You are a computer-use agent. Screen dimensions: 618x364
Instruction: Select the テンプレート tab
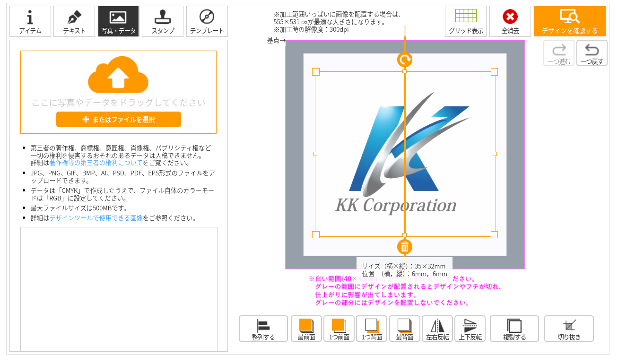pos(207,21)
